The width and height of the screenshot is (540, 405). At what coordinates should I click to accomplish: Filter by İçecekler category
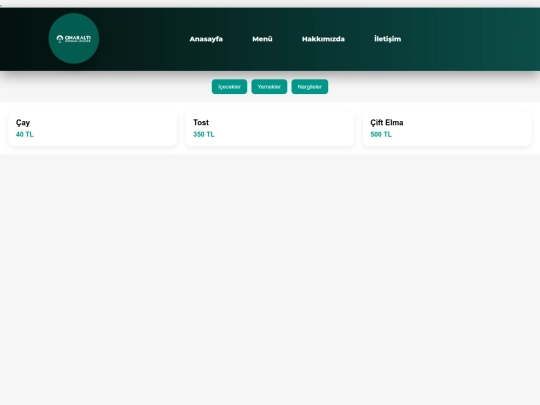coord(229,86)
